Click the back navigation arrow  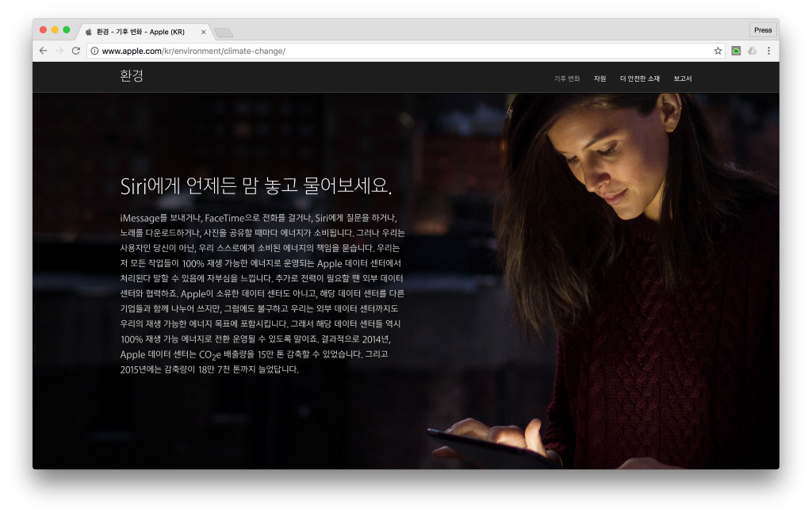[43, 51]
